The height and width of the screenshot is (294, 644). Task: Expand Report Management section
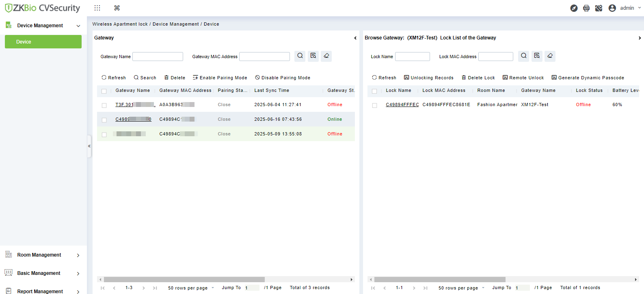[78, 292]
